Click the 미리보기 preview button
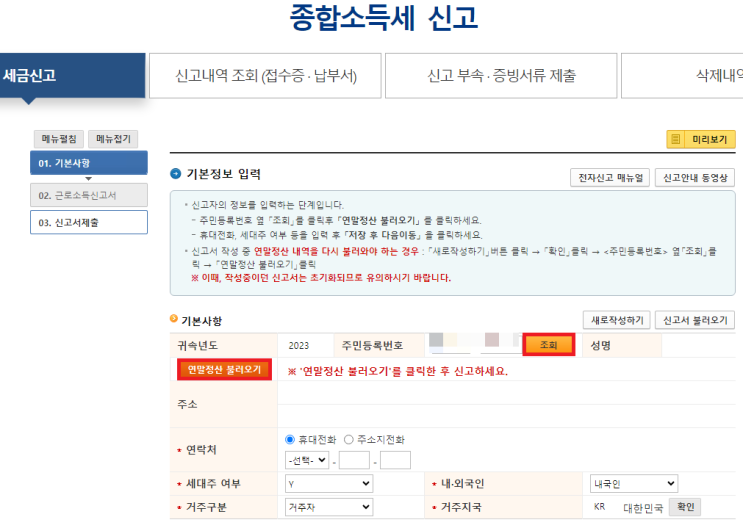The height and width of the screenshot is (528, 743). (x=701, y=139)
